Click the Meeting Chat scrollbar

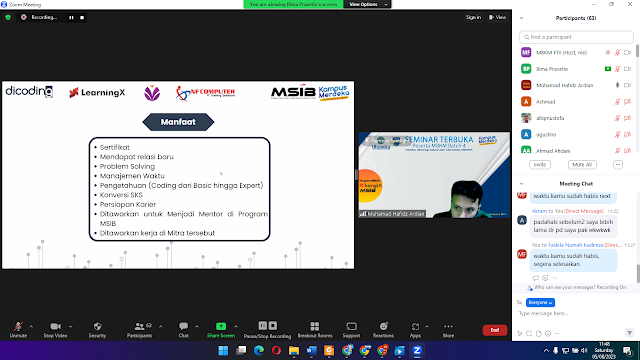click(638, 273)
